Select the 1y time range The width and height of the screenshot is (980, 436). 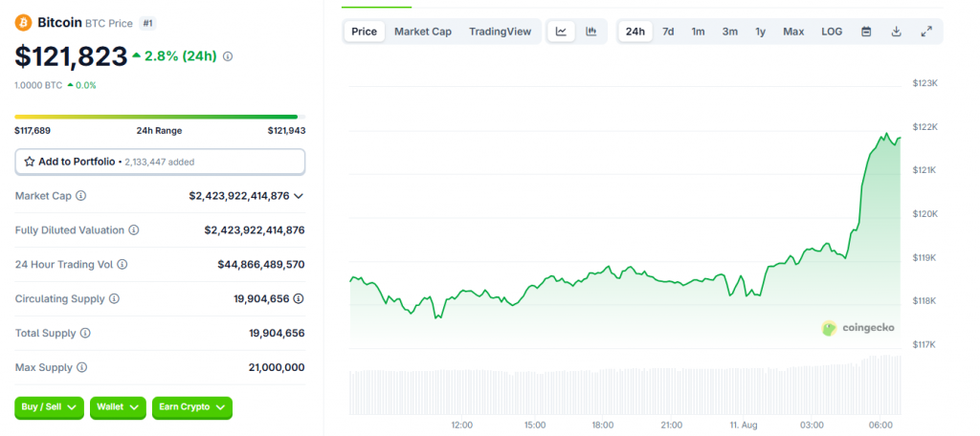tap(760, 32)
